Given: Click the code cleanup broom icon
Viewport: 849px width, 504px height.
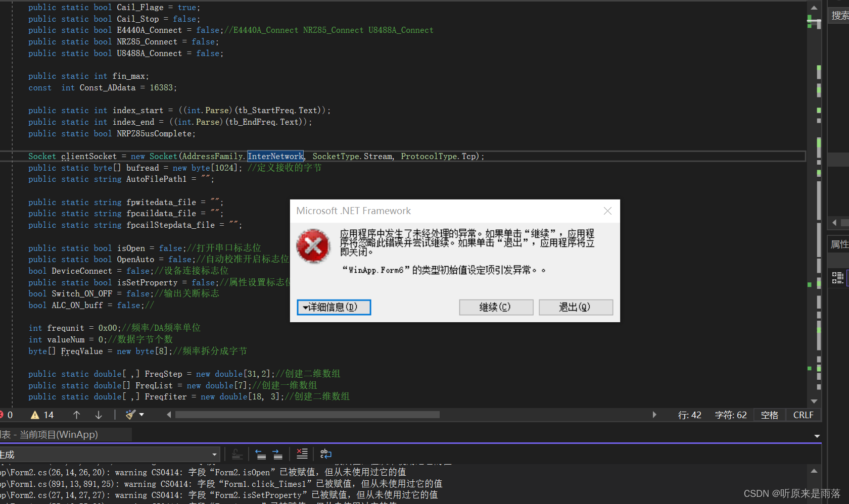Looking at the screenshot, I should pyautogui.click(x=130, y=415).
